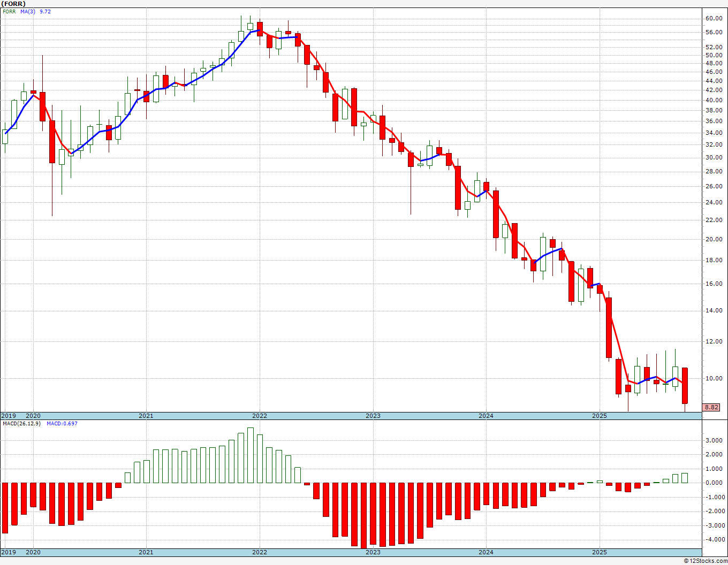Image resolution: width=728 pixels, height=565 pixels.
Task: Select the "3.000" MACD axis label
Action: [x=715, y=440]
